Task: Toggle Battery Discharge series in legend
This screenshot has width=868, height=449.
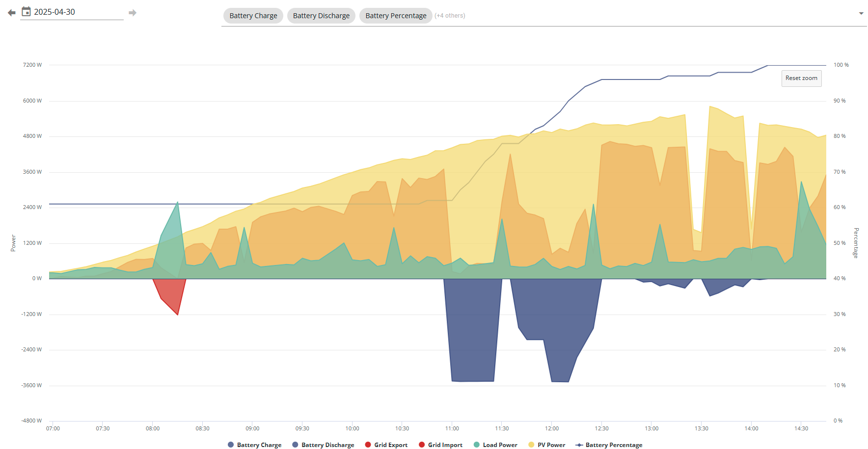Action: click(323, 445)
